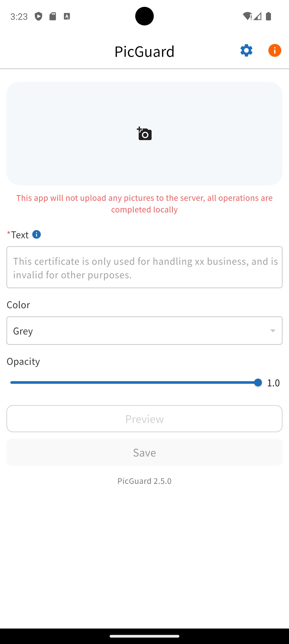
Task: Tap the orange info icon in the header
Action: tap(274, 51)
